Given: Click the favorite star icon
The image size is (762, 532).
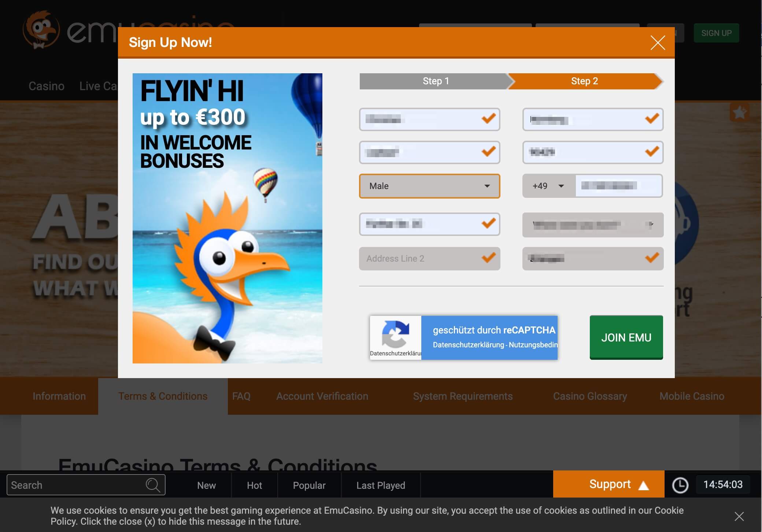Looking at the screenshot, I should click(x=740, y=112).
